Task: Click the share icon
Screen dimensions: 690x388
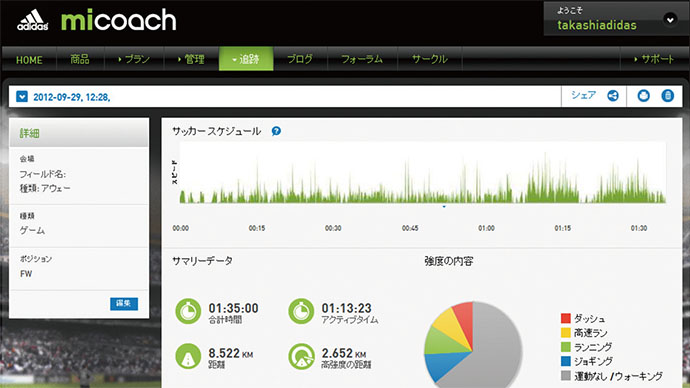Action: tap(613, 95)
